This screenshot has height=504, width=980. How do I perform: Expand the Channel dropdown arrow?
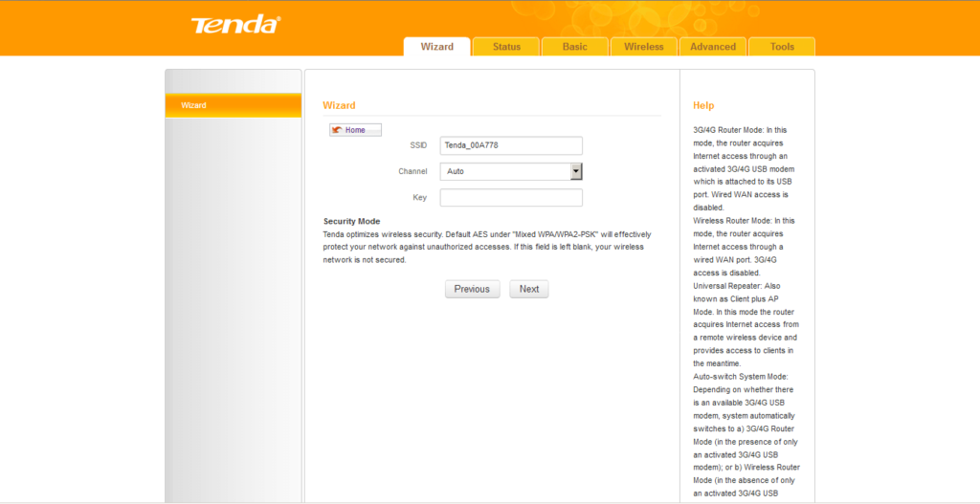pyautogui.click(x=576, y=171)
